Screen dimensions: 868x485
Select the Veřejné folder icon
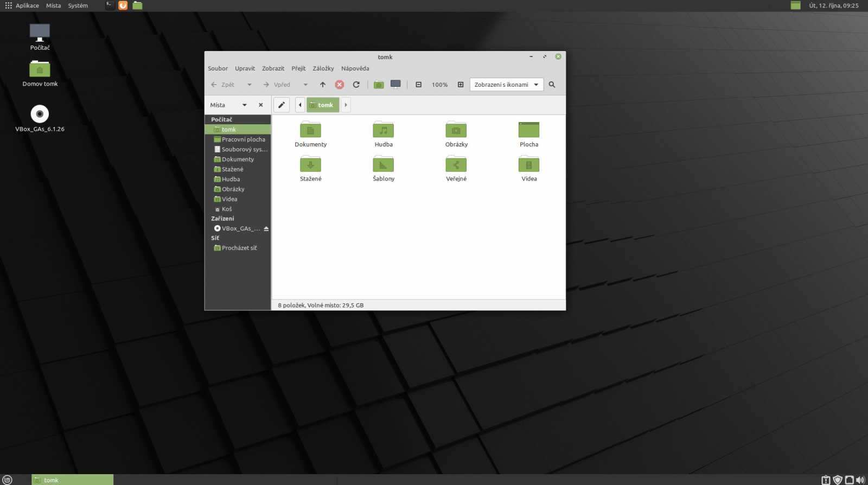[456, 164]
